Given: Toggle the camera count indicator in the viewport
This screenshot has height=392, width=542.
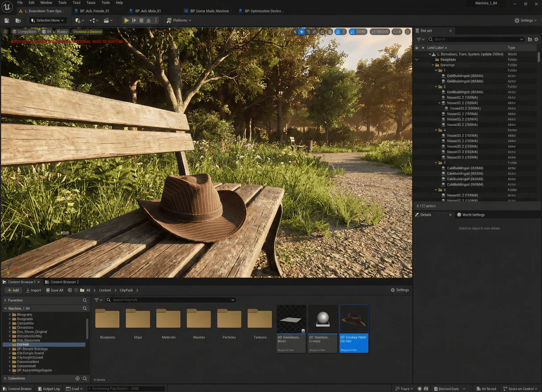Looking at the screenshot, I should (396, 32).
